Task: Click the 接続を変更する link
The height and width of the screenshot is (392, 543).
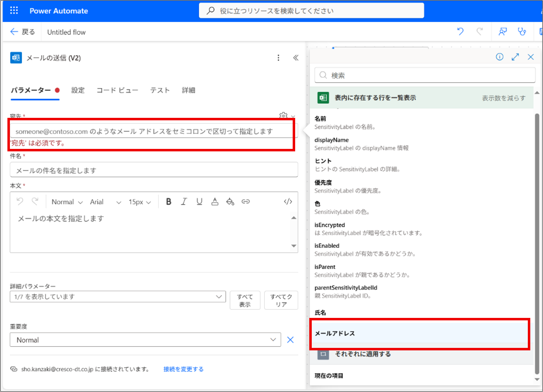Action: point(183,369)
